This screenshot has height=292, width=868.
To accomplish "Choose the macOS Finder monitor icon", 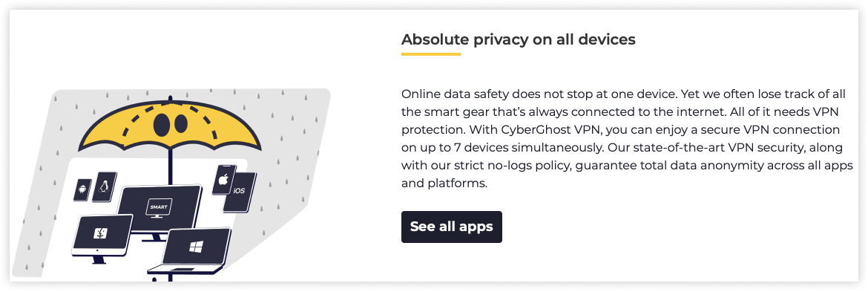I will (103, 236).
